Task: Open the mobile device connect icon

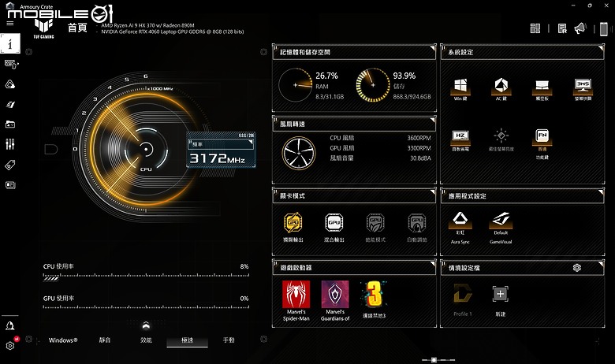Action: 604,28
